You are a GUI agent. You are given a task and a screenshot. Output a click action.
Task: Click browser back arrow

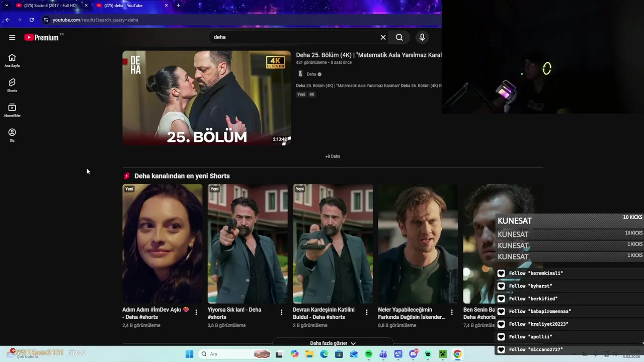click(7, 20)
